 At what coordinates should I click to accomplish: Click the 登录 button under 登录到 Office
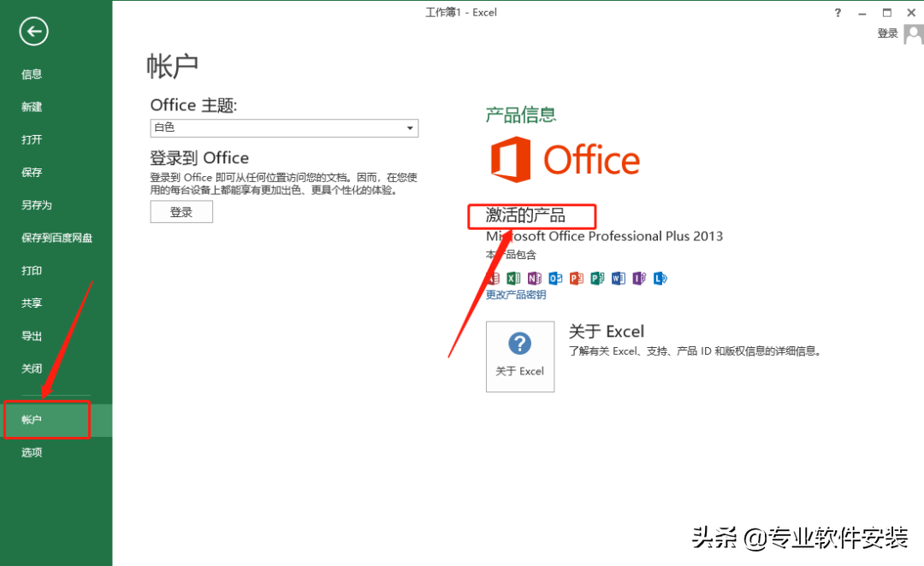[181, 212]
